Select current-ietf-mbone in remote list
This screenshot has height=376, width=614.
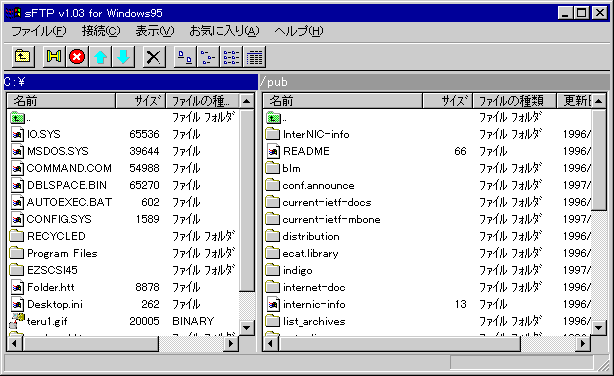pyautogui.click(x=331, y=219)
